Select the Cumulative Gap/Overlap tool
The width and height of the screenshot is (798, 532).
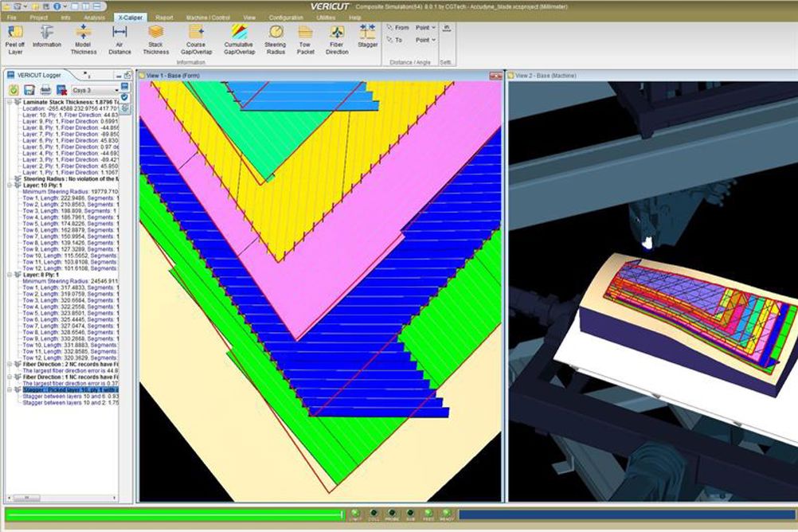pos(239,40)
